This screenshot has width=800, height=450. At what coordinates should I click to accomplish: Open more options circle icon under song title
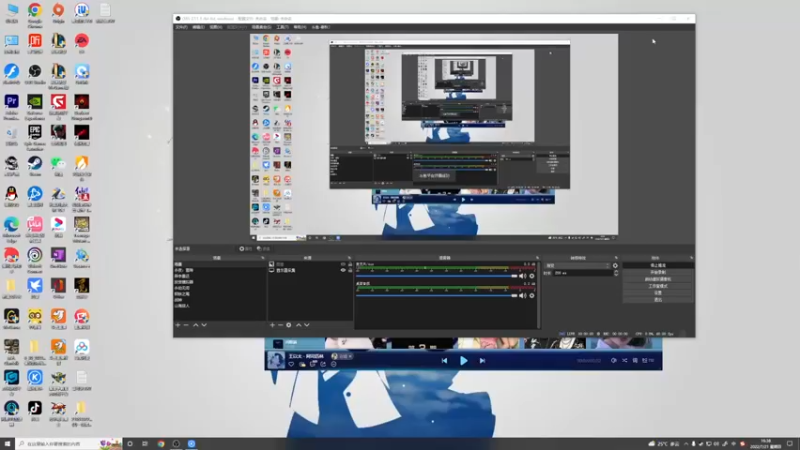click(334, 364)
